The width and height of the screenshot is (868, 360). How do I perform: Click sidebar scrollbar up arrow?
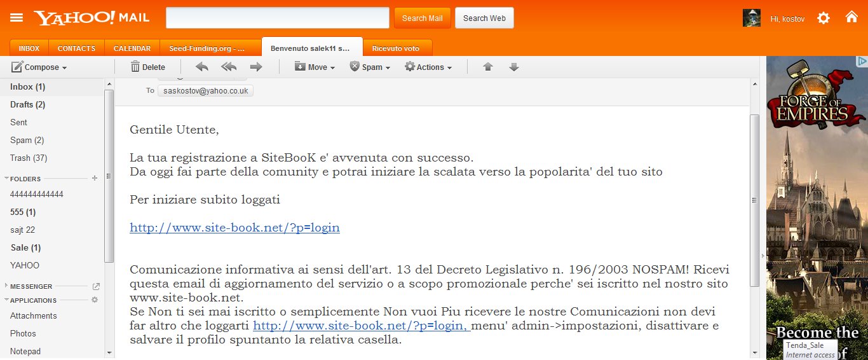coord(109,83)
